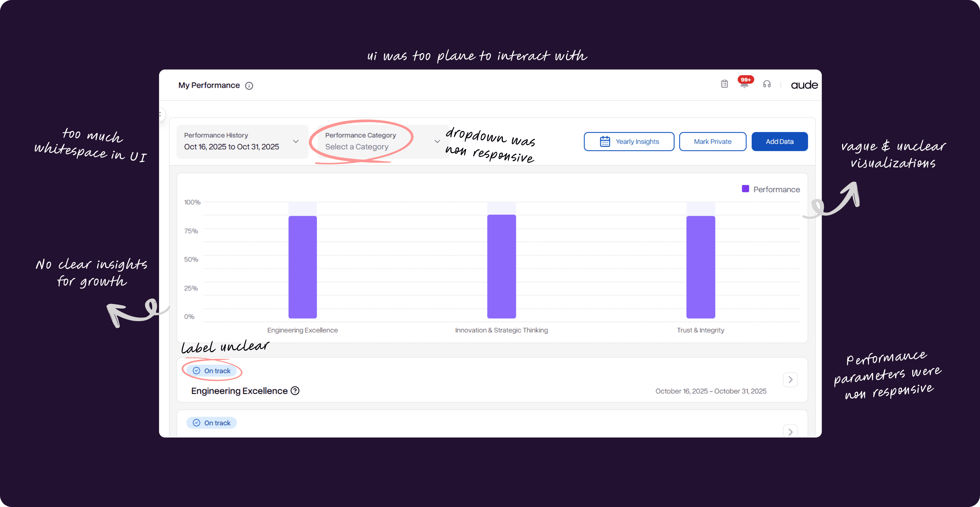Click the calendar icon in Yearly Insights

click(605, 142)
